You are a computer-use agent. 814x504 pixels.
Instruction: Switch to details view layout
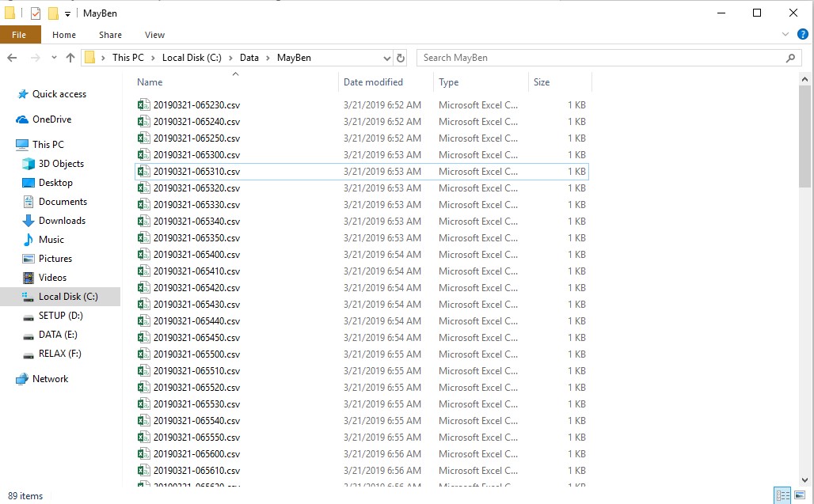pos(783,496)
